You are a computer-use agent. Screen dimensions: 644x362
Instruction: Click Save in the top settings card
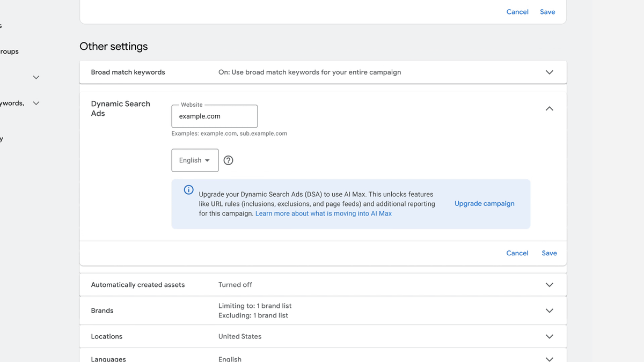coord(547,12)
